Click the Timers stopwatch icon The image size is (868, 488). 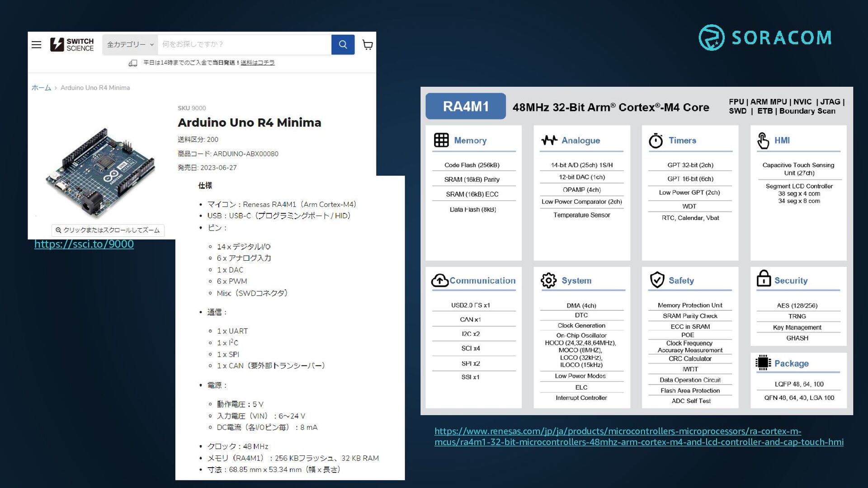point(656,141)
